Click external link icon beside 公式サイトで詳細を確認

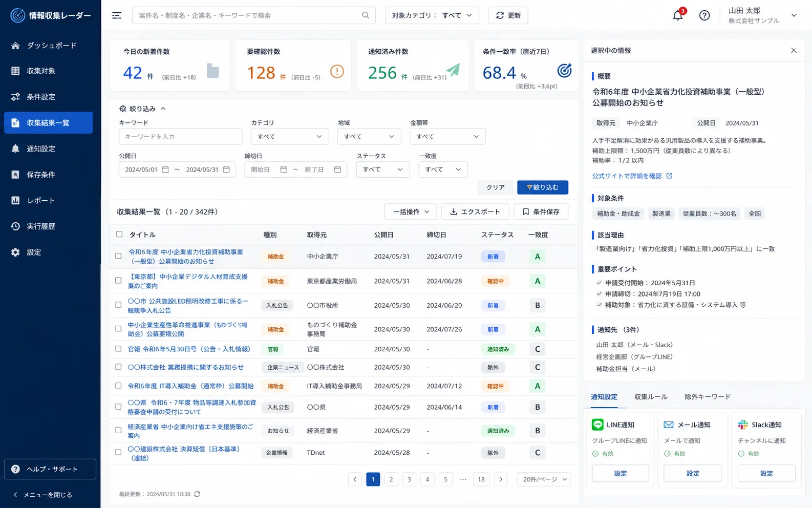669,176
